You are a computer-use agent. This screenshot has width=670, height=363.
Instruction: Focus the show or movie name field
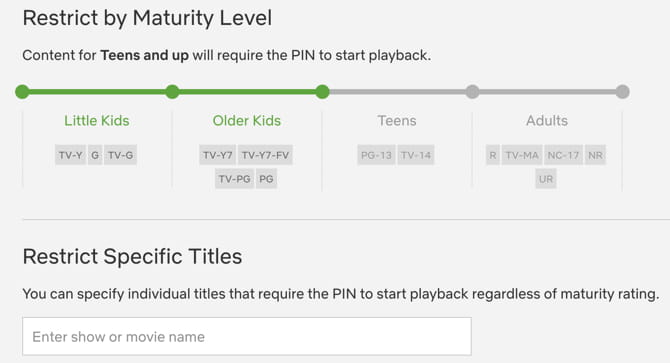pyautogui.click(x=247, y=337)
